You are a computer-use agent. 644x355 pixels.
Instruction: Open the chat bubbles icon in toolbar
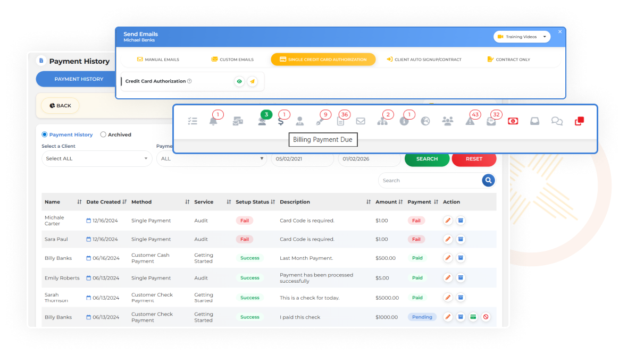click(557, 121)
